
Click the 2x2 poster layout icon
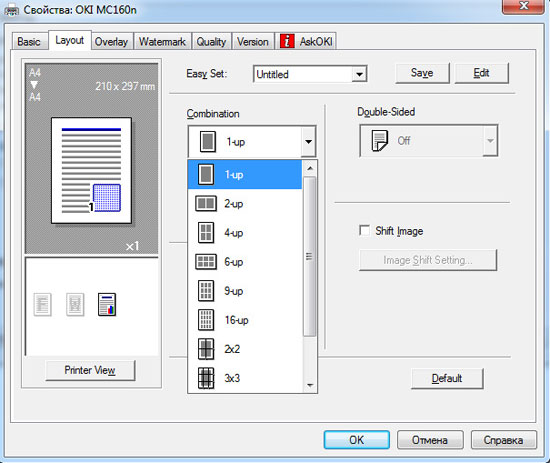point(206,349)
